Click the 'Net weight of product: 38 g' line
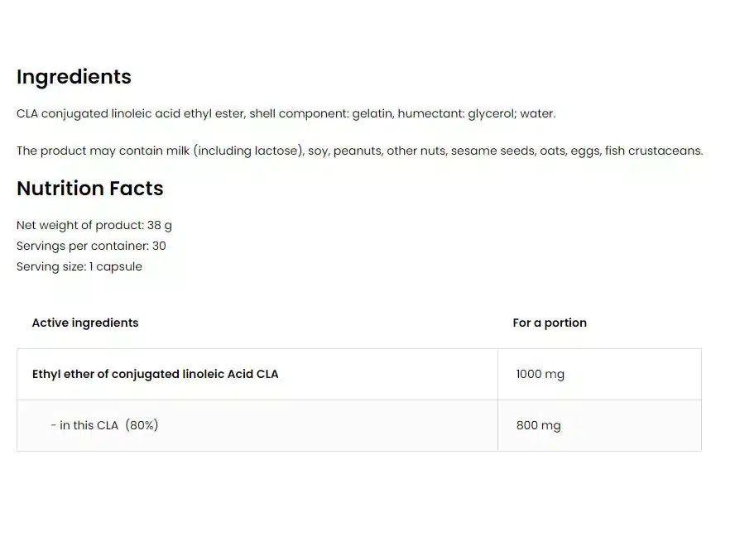This screenshot has width=735, height=560. tap(94, 225)
